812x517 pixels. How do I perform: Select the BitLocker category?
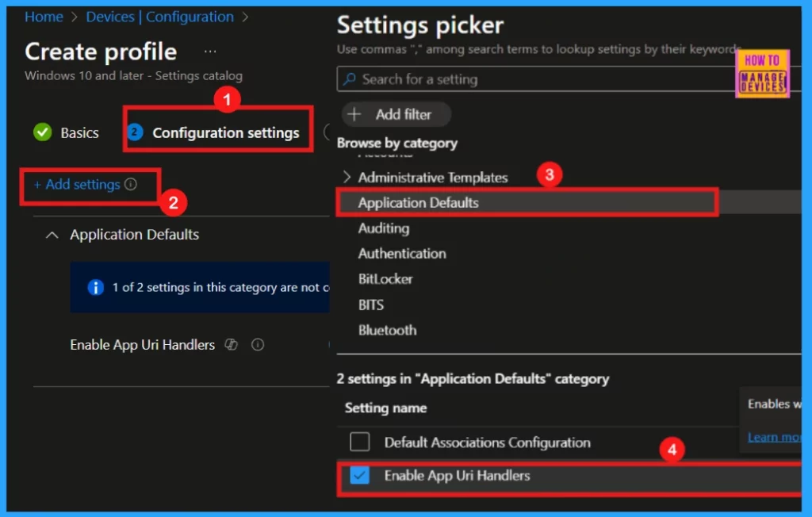tap(385, 278)
